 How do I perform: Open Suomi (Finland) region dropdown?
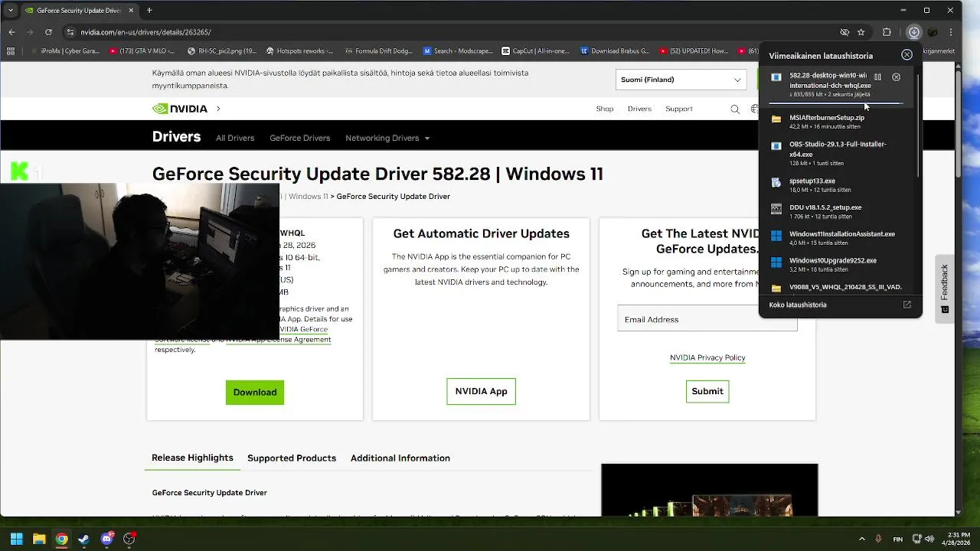(681, 80)
